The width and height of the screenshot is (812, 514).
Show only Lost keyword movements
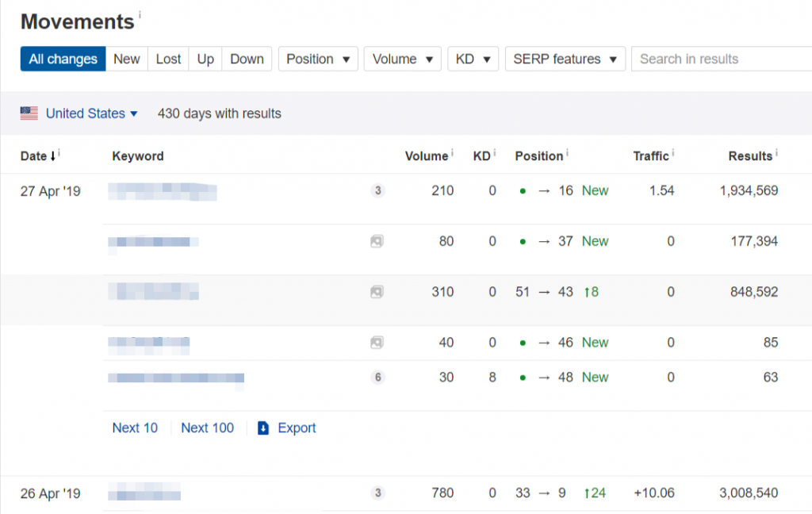(168, 59)
